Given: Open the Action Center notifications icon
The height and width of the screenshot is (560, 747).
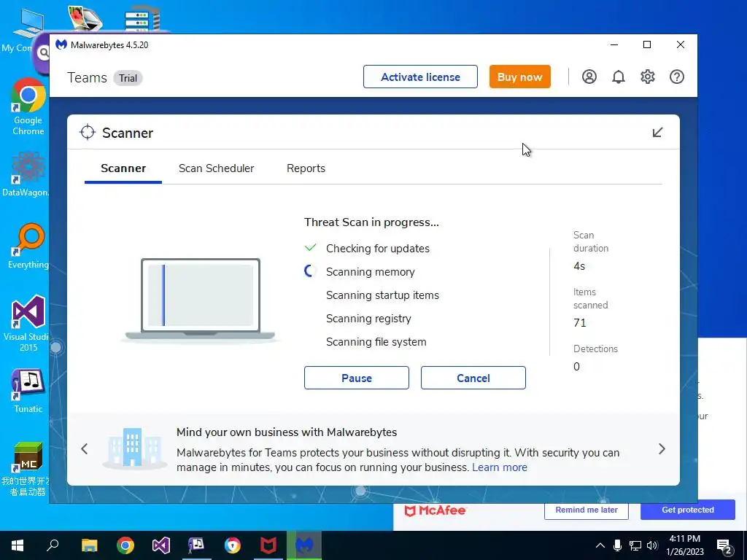Looking at the screenshot, I should pos(724,547).
